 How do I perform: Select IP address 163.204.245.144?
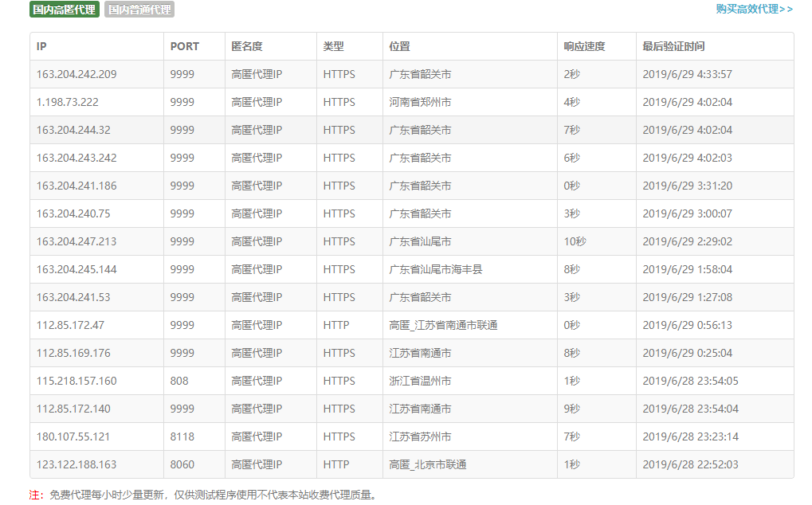coord(76,270)
